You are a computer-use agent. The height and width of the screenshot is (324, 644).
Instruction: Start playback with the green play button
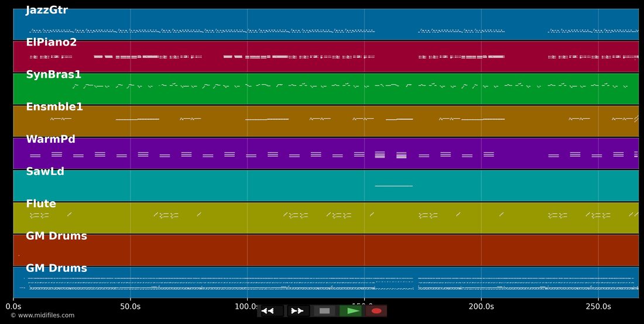pyautogui.click(x=350, y=311)
